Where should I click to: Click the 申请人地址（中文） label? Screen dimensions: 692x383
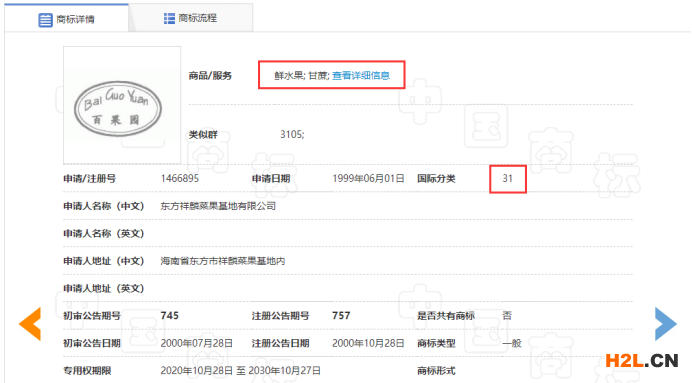click(104, 261)
